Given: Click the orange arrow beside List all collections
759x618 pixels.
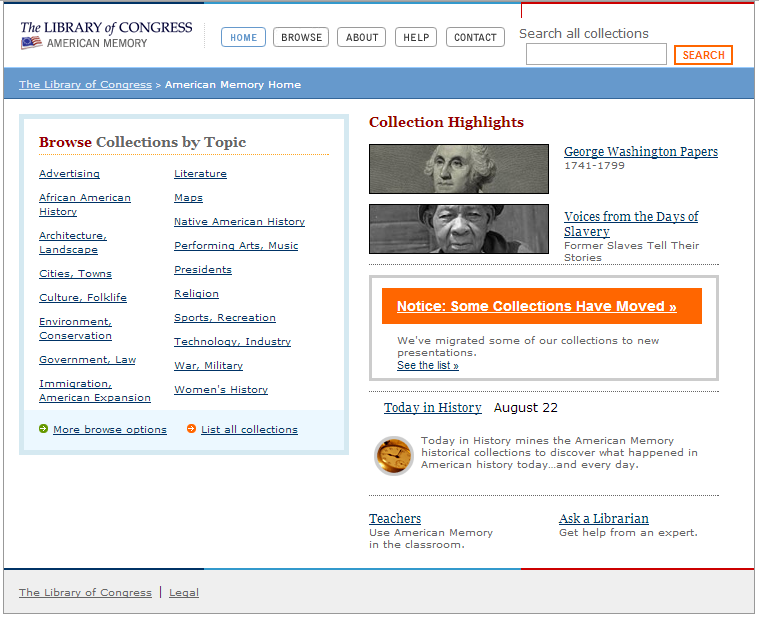Looking at the screenshot, I should coord(191,429).
